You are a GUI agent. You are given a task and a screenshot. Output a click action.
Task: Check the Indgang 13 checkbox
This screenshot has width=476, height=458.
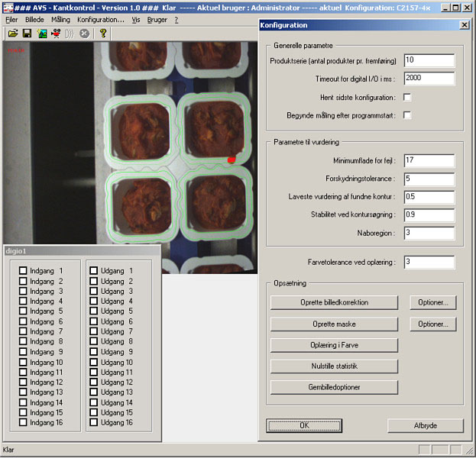tap(23, 392)
